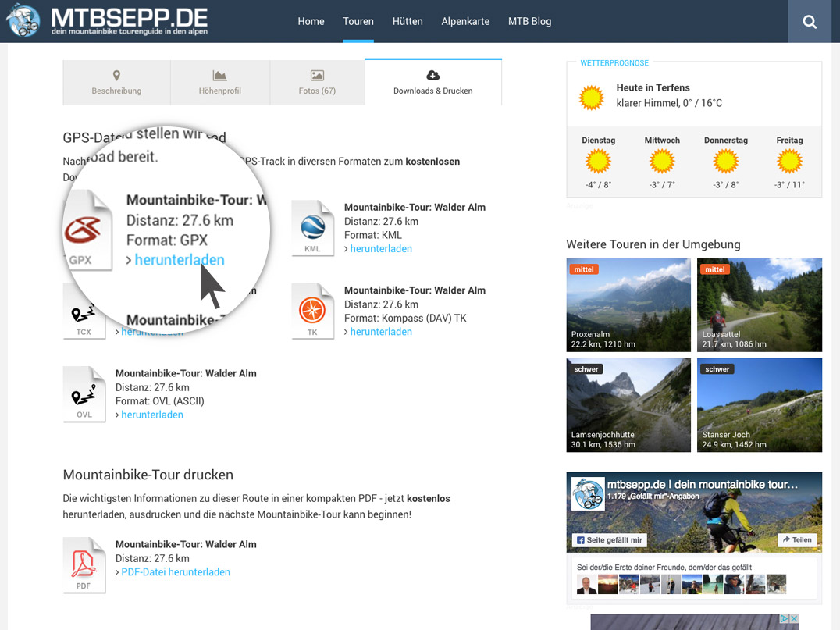Click the Facebook Teilen button
Viewport: 840px width, 630px height.
pyautogui.click(x=796, y=539)
